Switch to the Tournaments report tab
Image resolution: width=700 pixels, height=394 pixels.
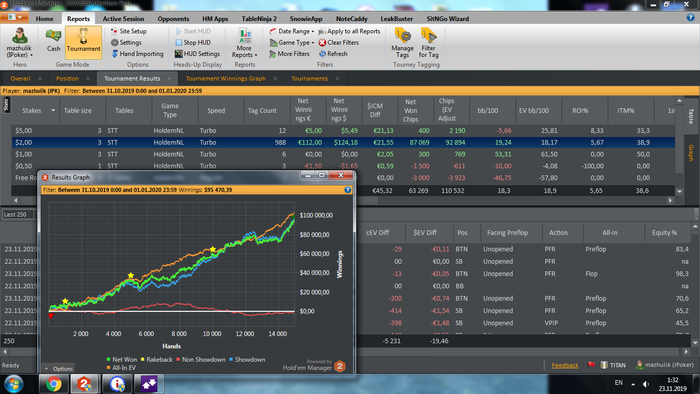(x=309, y=79)
